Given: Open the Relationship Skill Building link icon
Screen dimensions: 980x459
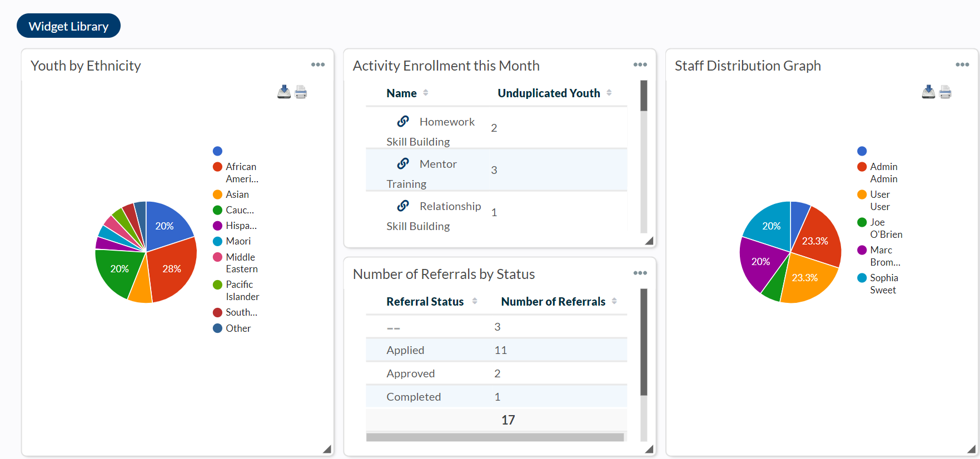Looking at the screenshot, I should click(403, 206).
